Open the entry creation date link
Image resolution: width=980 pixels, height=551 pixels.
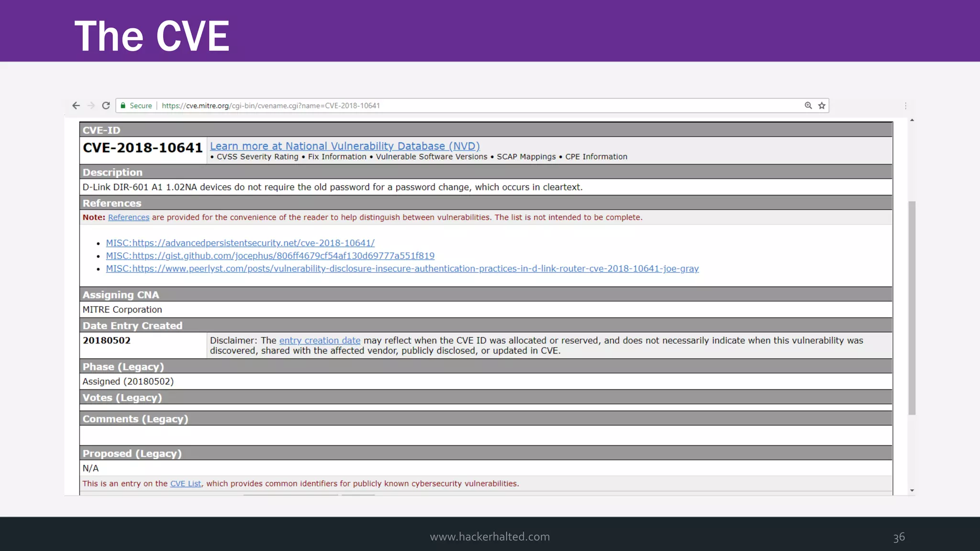[x=320, y=341]
